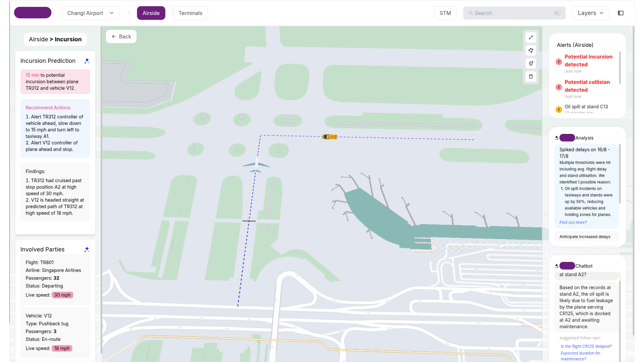This screenshot has width=644, height=362.
Task: Click the sparkle icon beside Chatbot heading
Action: [557, 266]
